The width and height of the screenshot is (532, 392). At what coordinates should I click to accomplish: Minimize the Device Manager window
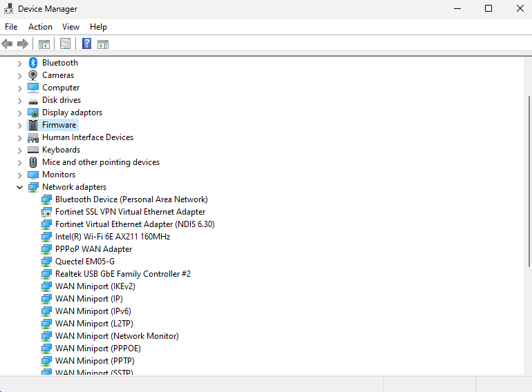coord(457,8)
